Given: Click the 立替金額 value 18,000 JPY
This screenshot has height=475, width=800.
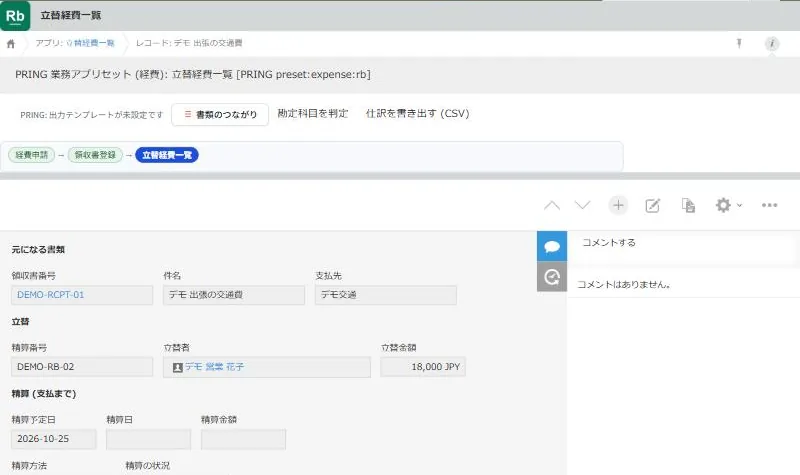Looking at the screenshot, I should click(x=423, y=367).
